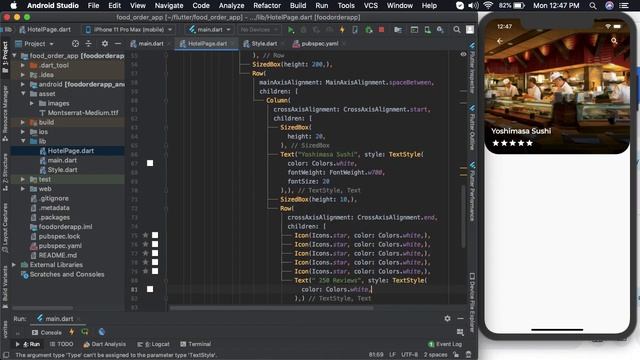
Task: Open the Logcat tool window
Action: pyautogui.click(x=153, y=344)
